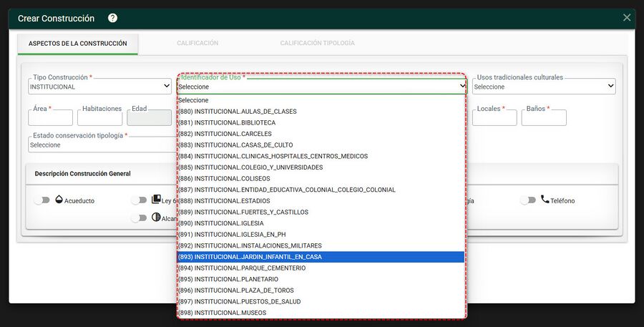Select option (887) ENTIDAD_EDUCATIVA_COLONIAL
This screenshot has height=327, width=644.
pyautogui.click(x=321, y=190)
